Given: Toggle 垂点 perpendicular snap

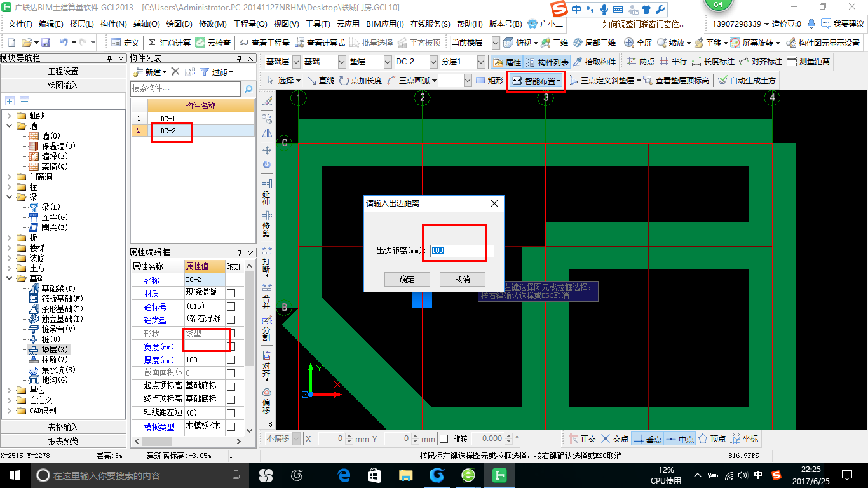Looking at the screenshot, I should click(647, 438).
